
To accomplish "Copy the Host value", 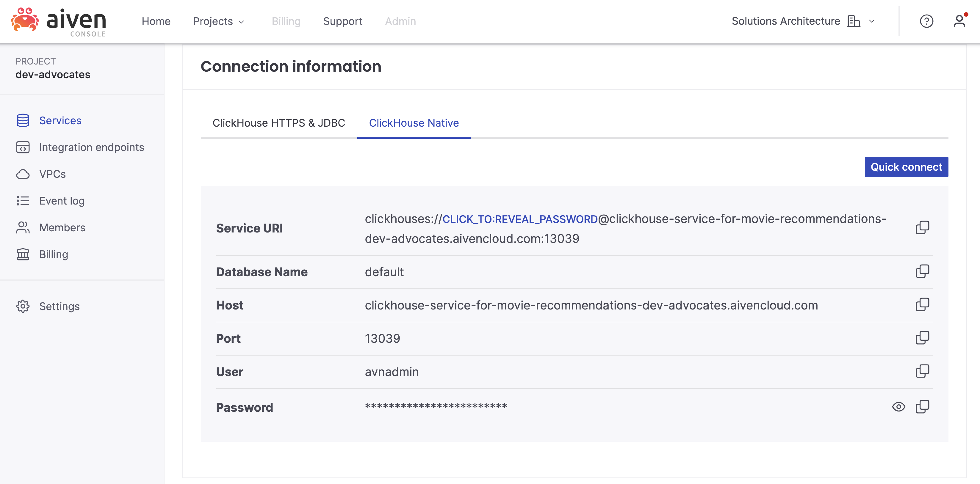I will (x=923, y=304).
